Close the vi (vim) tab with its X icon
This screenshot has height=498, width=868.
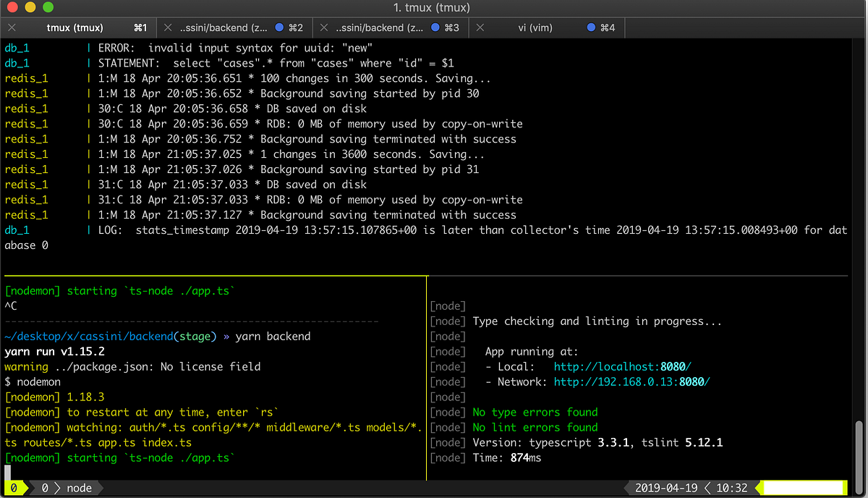pos(480,28)
